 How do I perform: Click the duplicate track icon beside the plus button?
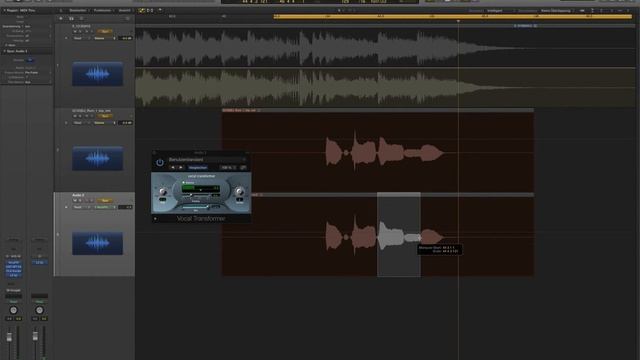71,18
